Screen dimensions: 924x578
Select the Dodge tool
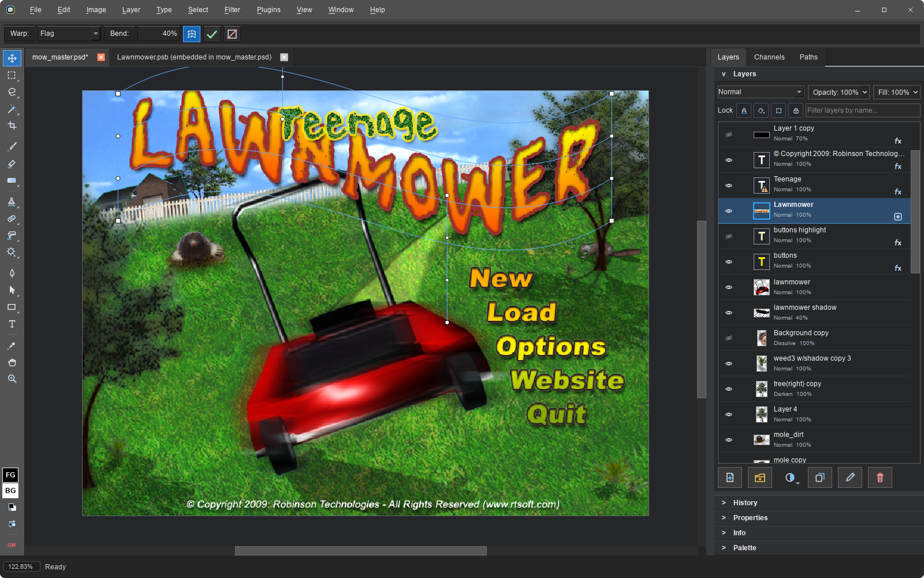pos(12,252)
